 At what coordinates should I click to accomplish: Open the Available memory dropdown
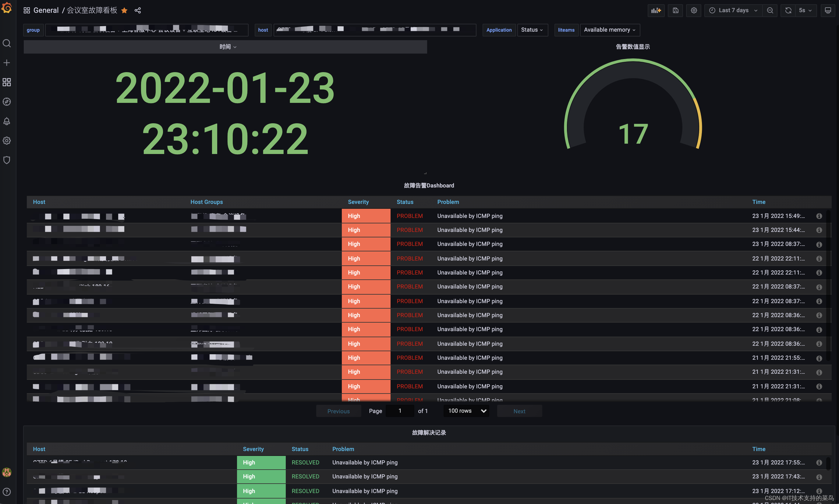[610, 30]
